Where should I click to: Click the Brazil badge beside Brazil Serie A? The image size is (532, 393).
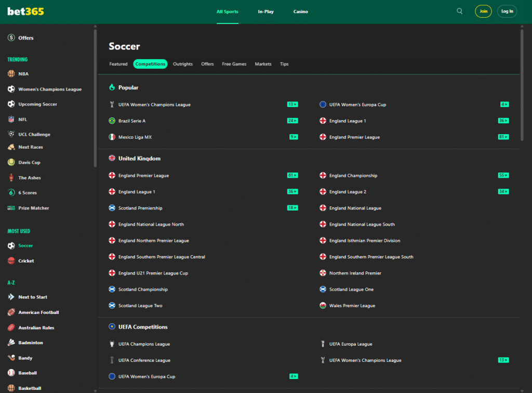[112, 121]
